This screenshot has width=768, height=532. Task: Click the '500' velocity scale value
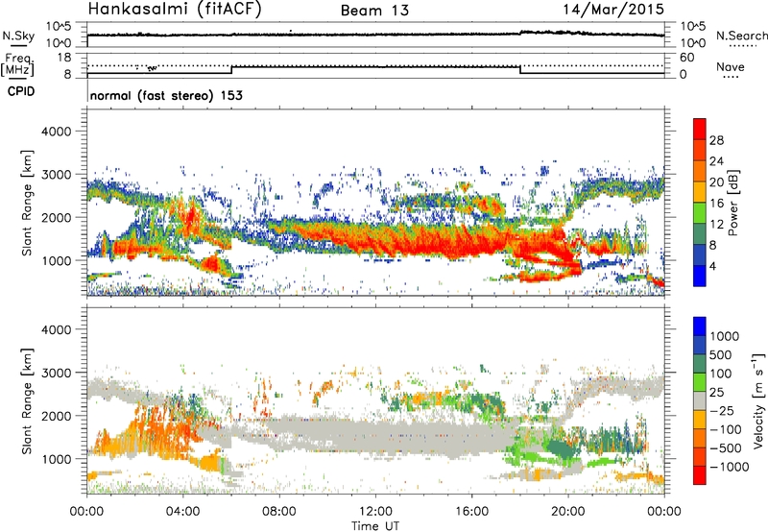tap(721, 354)
